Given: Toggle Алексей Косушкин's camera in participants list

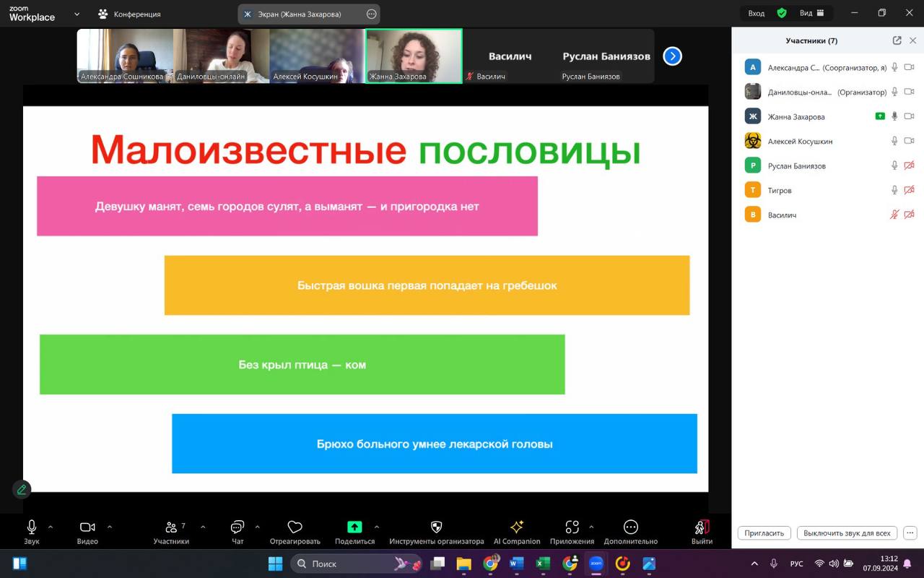Looking at the screenshot, I should coord(910,141).
